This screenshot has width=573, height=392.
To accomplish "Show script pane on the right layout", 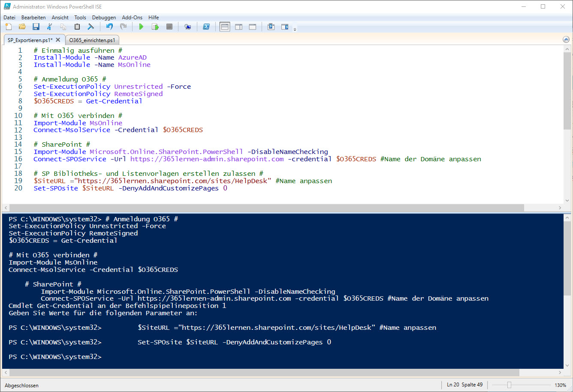I will point(239,27).
